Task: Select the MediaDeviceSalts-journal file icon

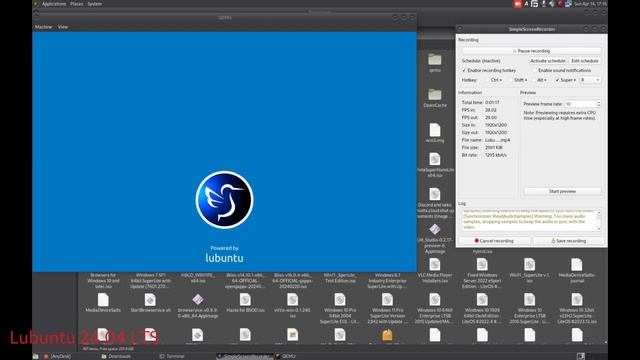Action: pyautogui.click(x=577, y=264)
